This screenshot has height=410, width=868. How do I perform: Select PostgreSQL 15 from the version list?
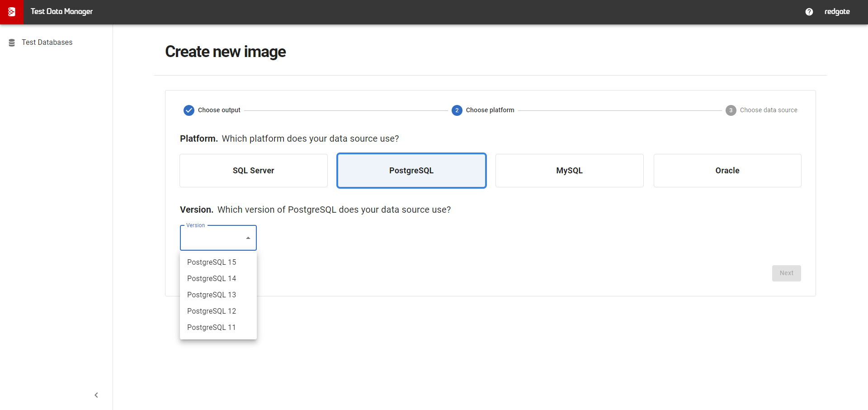(211, 262)
